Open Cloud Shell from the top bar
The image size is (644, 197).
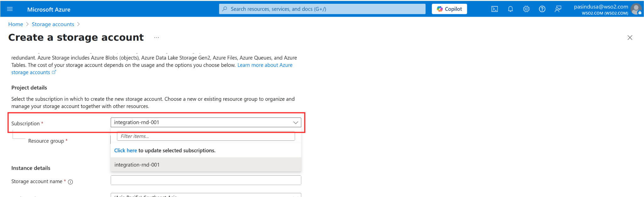[x=495, y=9]
